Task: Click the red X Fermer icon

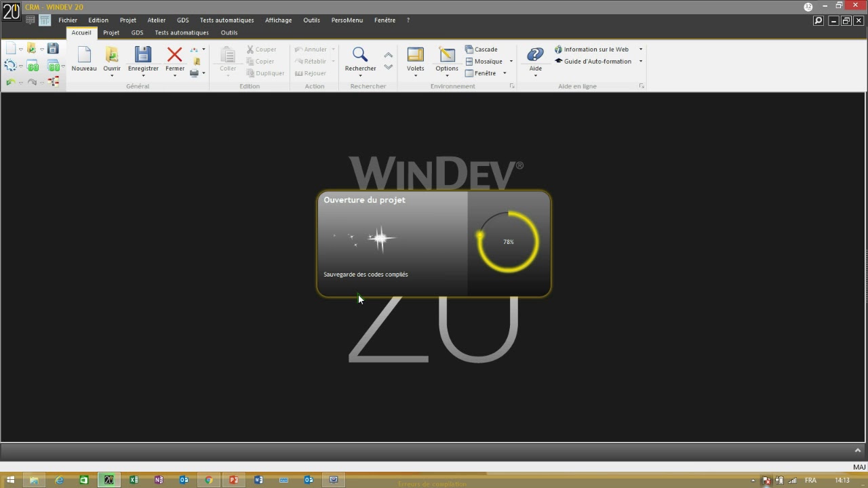Action: click(174, 55)
